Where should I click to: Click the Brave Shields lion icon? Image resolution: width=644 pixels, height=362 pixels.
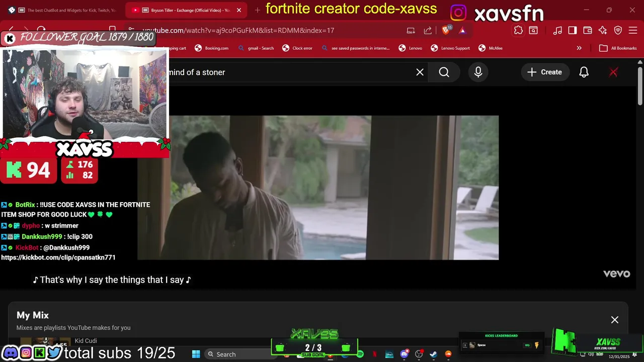(446, 30)
